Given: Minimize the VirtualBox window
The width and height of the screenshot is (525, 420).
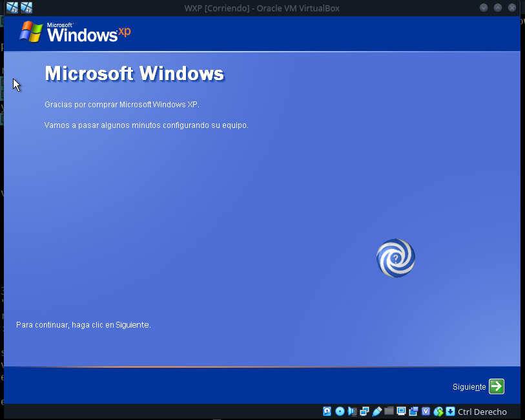Looking at the screenshot, I should coord(484,8).
